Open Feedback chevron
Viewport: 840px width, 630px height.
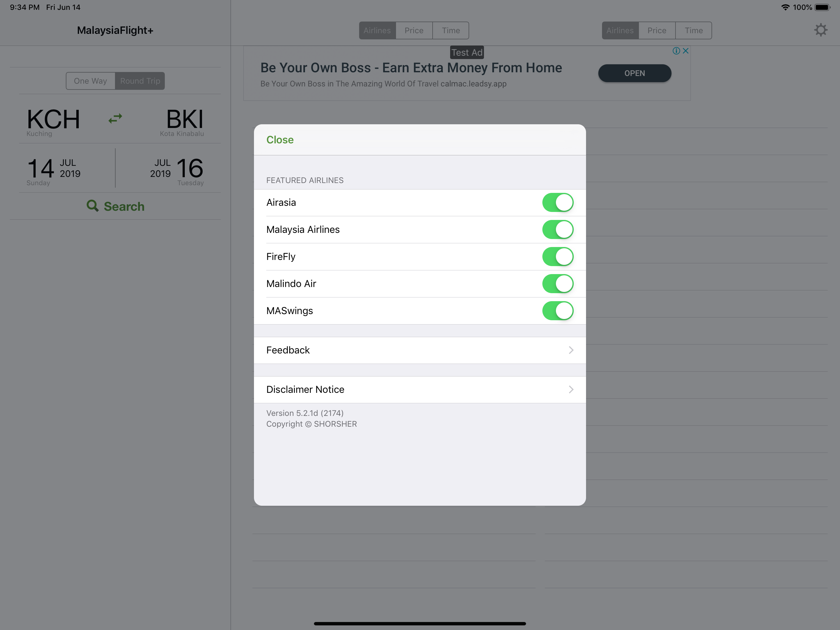[571, 350]
